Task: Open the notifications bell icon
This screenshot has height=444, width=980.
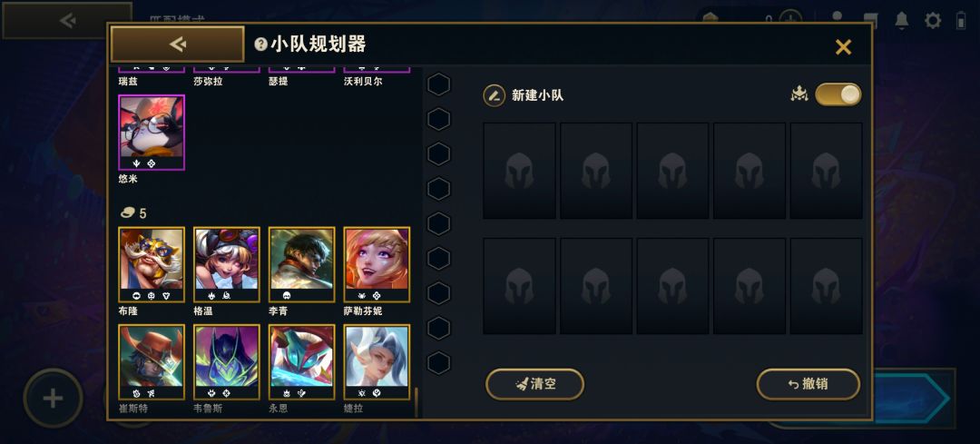Action: pyautogui.click(x=901, y=21)
